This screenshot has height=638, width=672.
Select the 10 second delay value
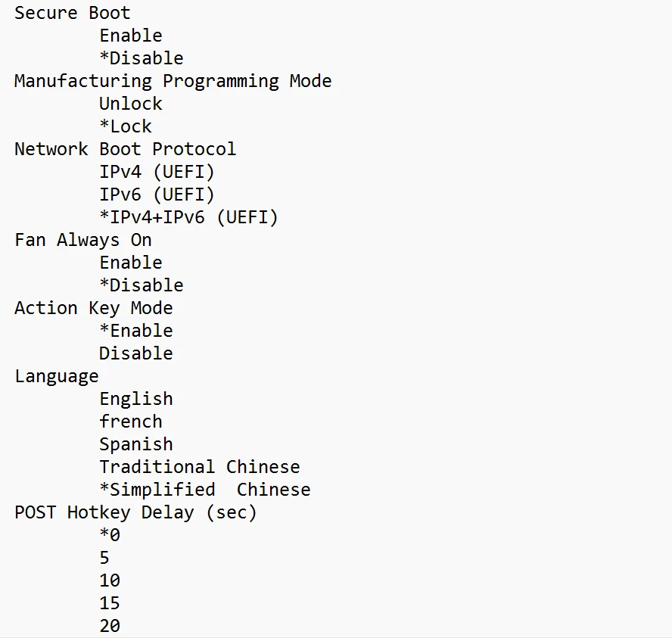(110, 580)
